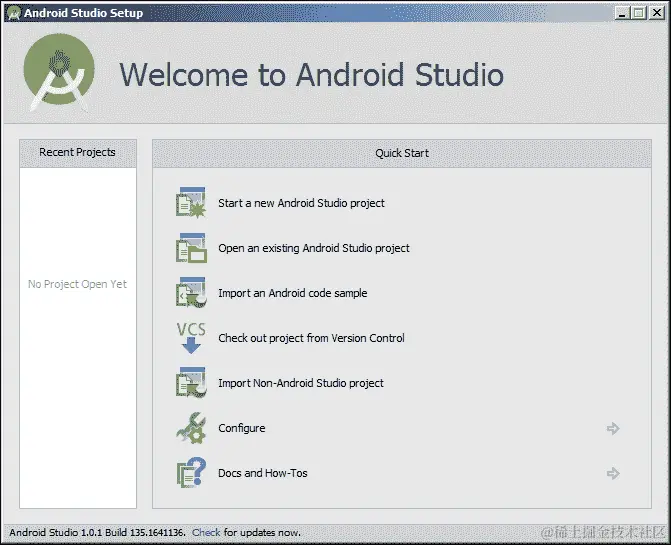Check out project from Version Control
This screenshot has height=545, width=671.
[311, 338]
